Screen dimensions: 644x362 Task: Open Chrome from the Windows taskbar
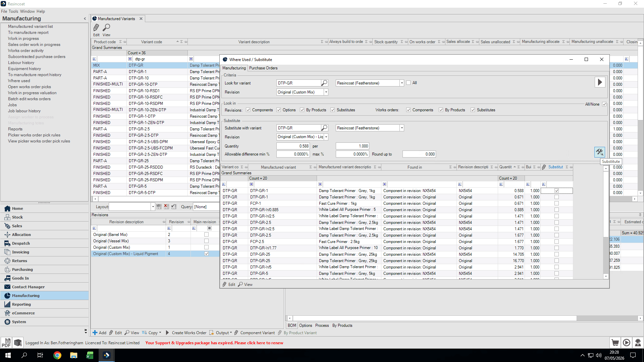click(57, 355)
